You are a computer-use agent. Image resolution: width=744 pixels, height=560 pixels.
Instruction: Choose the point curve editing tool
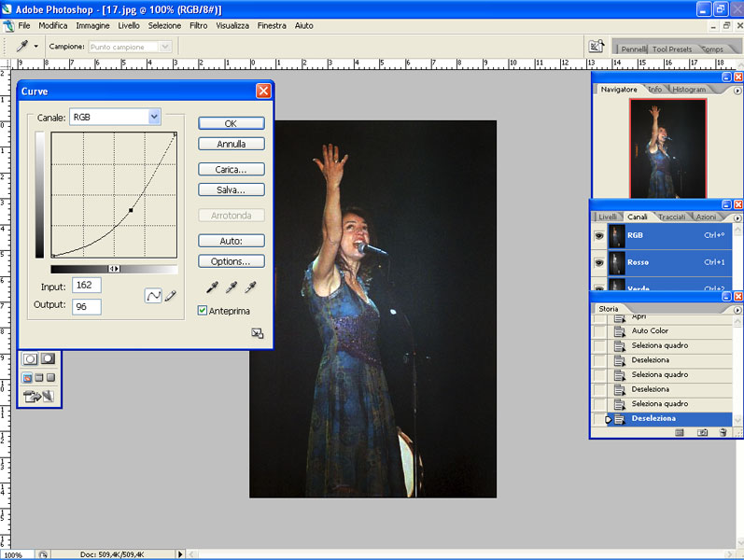click(153, 296)
